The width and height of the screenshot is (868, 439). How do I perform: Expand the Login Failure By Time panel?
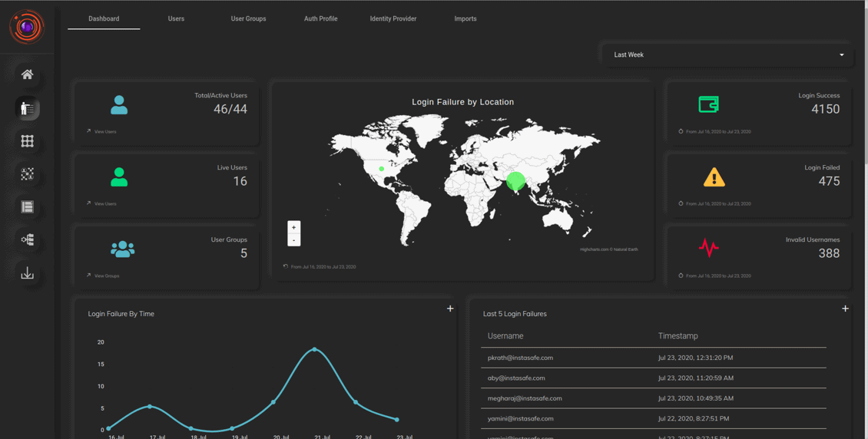450,309
